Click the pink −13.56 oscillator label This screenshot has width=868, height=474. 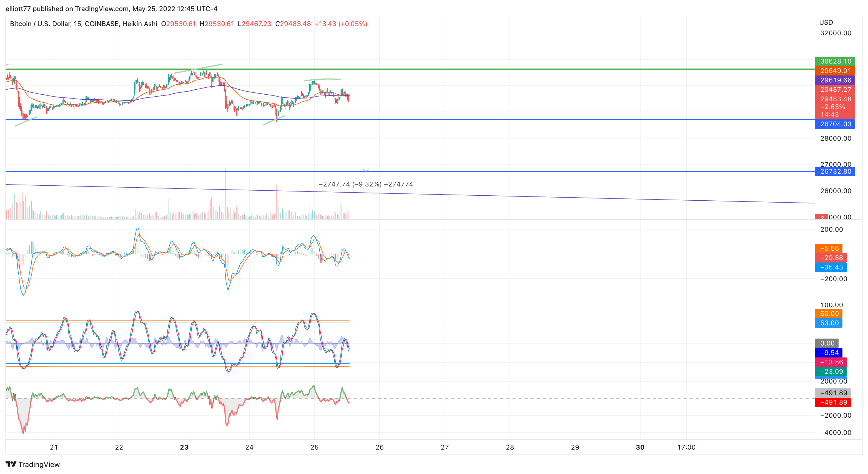point(831,362)
